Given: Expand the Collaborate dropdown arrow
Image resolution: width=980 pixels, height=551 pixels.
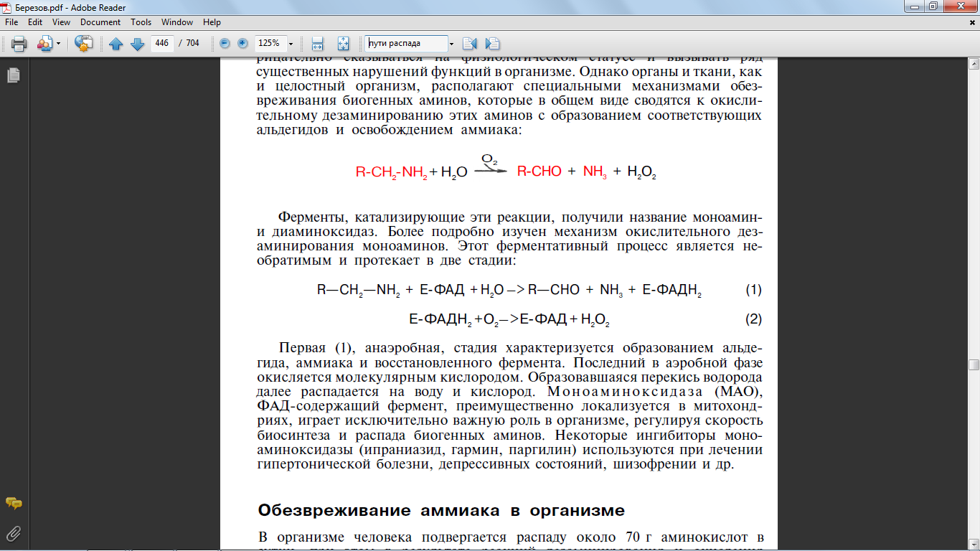Looking at the screenshot, I should (x=59, y=44).
